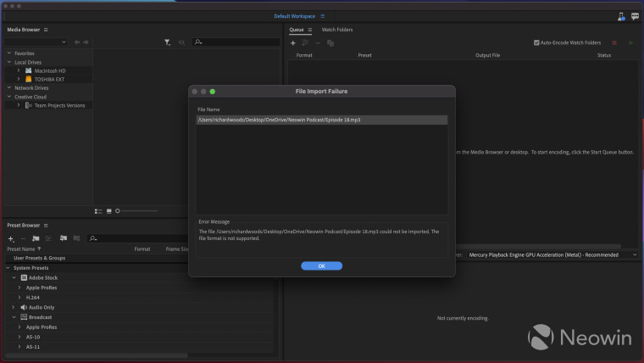Click the Start Queue green play button
The image size is (644, 363).
[630, 42]
